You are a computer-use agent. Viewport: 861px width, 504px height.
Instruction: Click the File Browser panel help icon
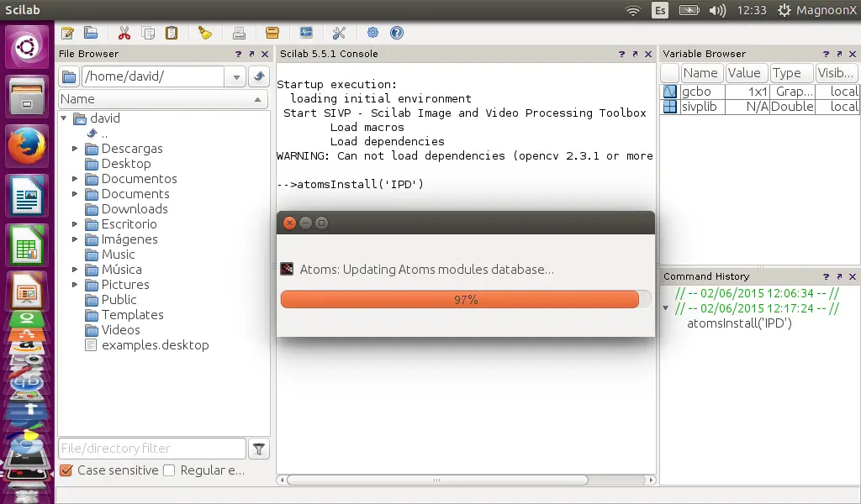238,54
